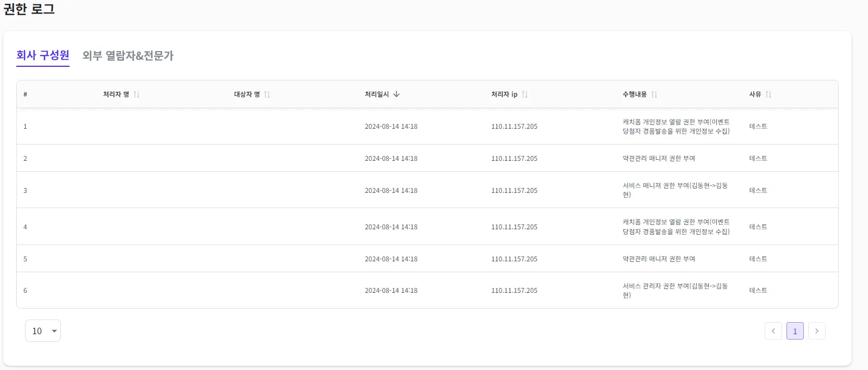This screenshot has width=868, height=370.
Task: Click row 2 약관관리 매니저 권한 부여 text
Action: [659, 159]
